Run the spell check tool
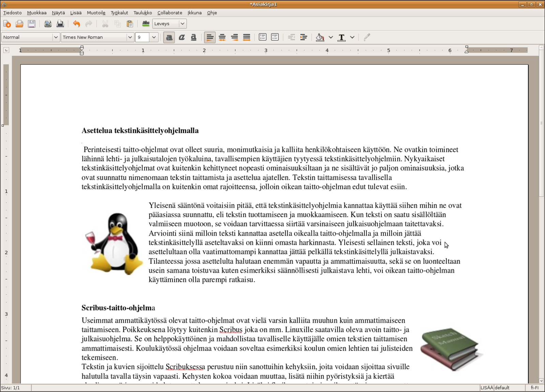This screenshot has width=545, height=392. 146,24
